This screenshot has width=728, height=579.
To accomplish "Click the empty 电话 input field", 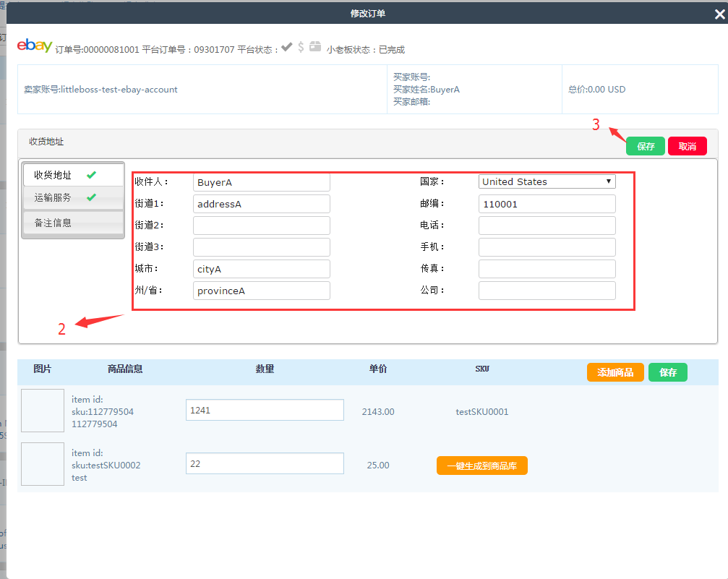I will pyautogui.click(x=547, y=226).
